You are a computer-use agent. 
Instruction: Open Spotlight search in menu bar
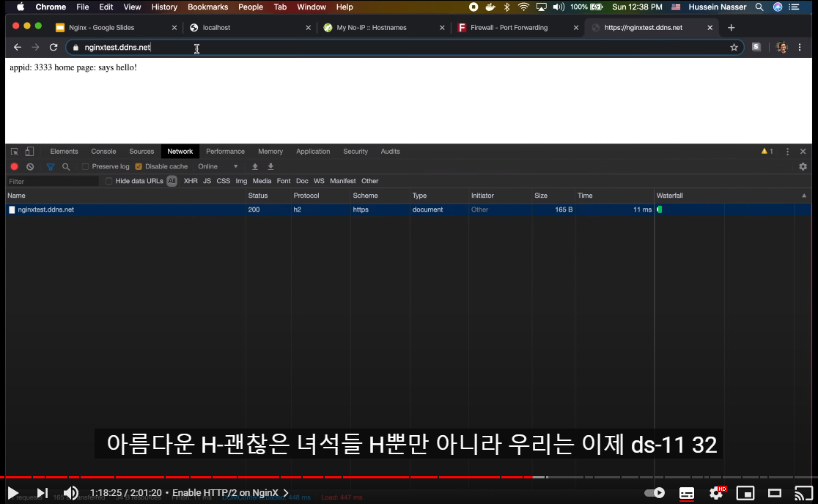click(759, 7)
